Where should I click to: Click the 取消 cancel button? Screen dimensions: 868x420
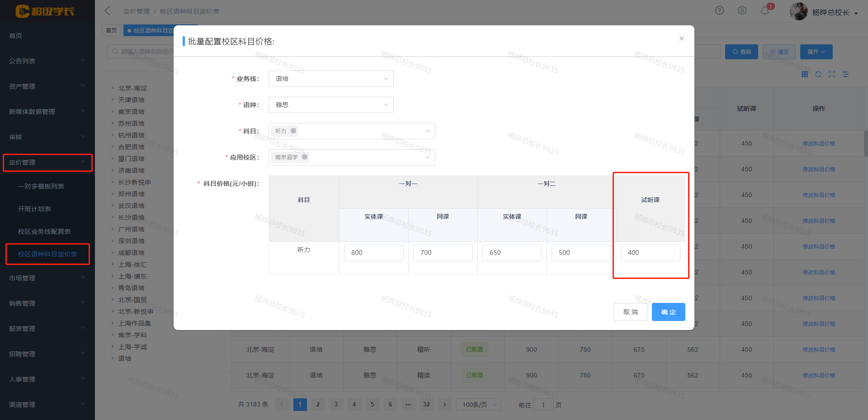(630, 311)
